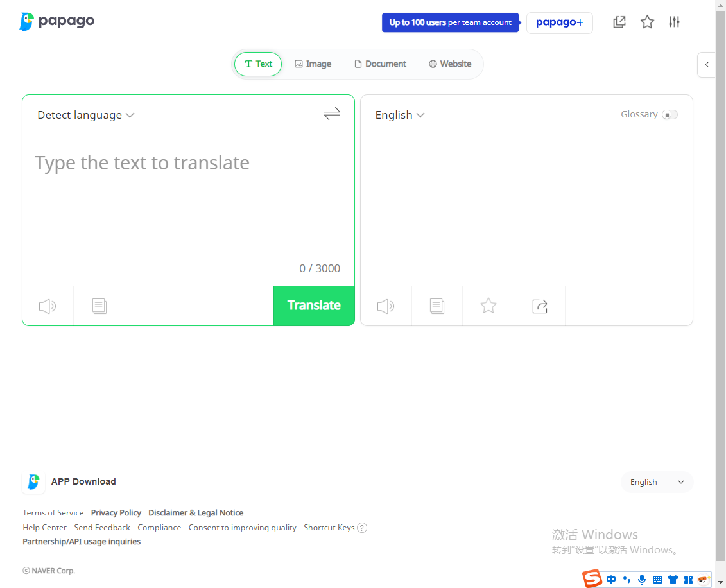
Task: Click the Sogou input method logo
Action: point(592,579)
